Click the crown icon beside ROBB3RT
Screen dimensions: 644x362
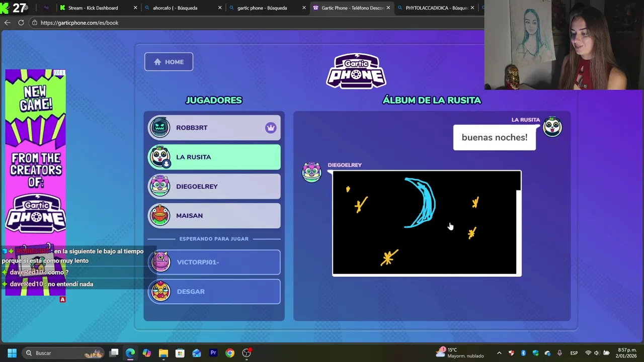pos(271,128)
